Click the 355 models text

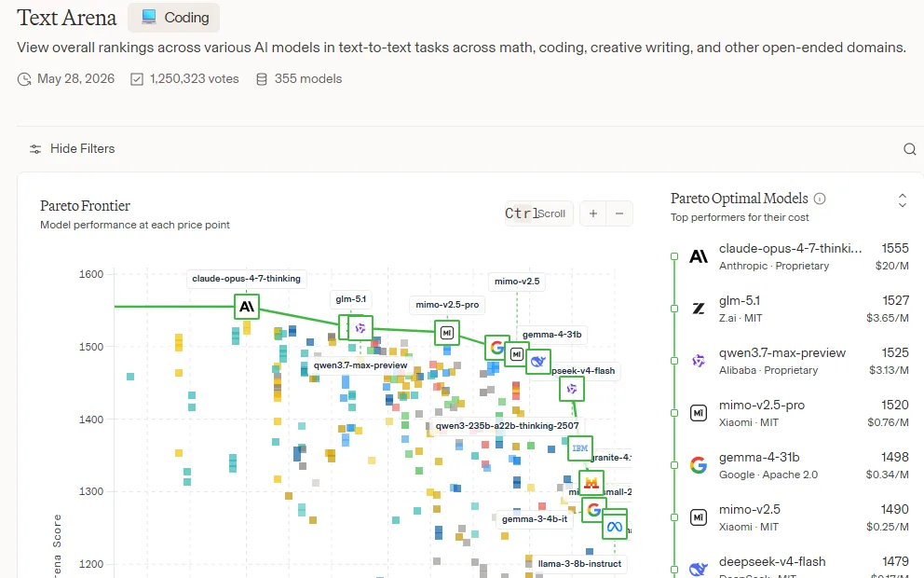point(308,79)
